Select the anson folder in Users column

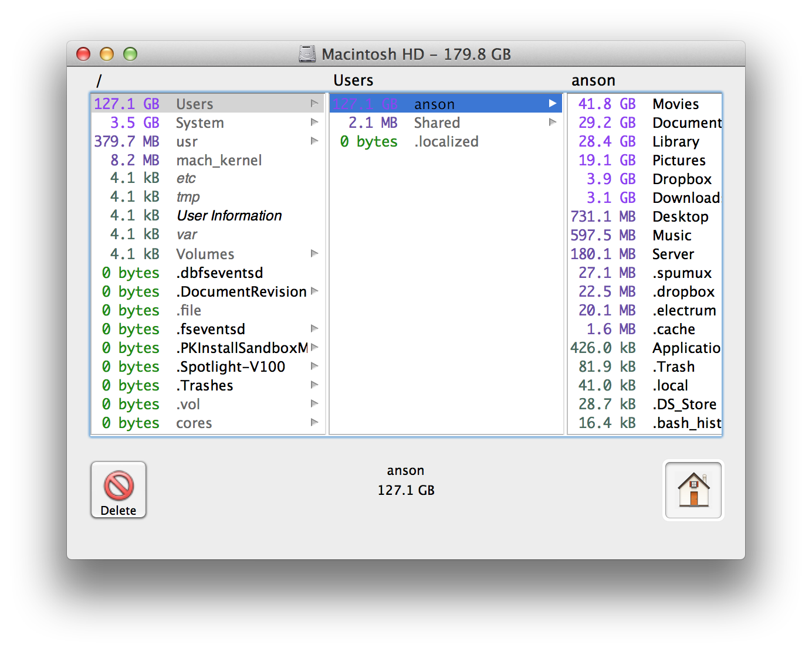446,104
